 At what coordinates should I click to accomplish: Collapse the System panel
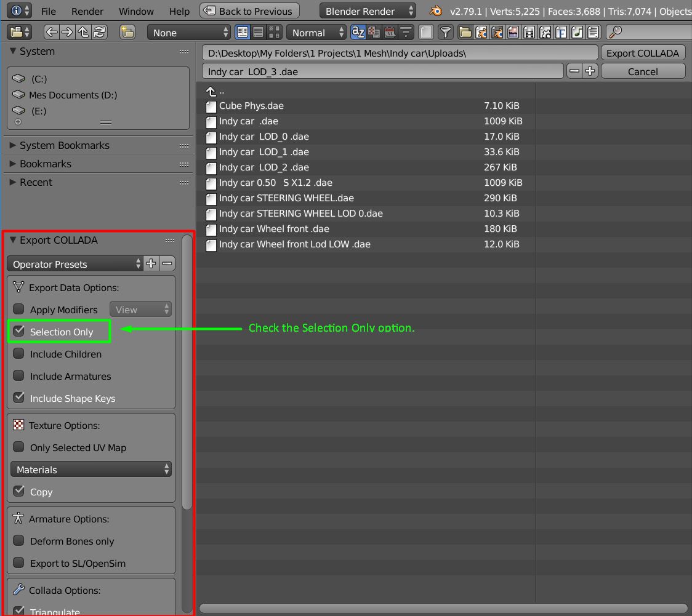(x=13, y=51)
